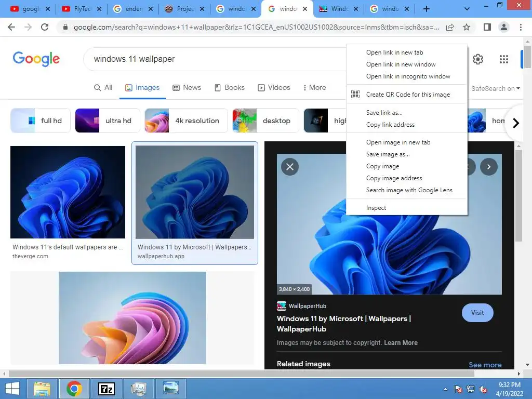Expand the More search options menu

click(314, 87)
